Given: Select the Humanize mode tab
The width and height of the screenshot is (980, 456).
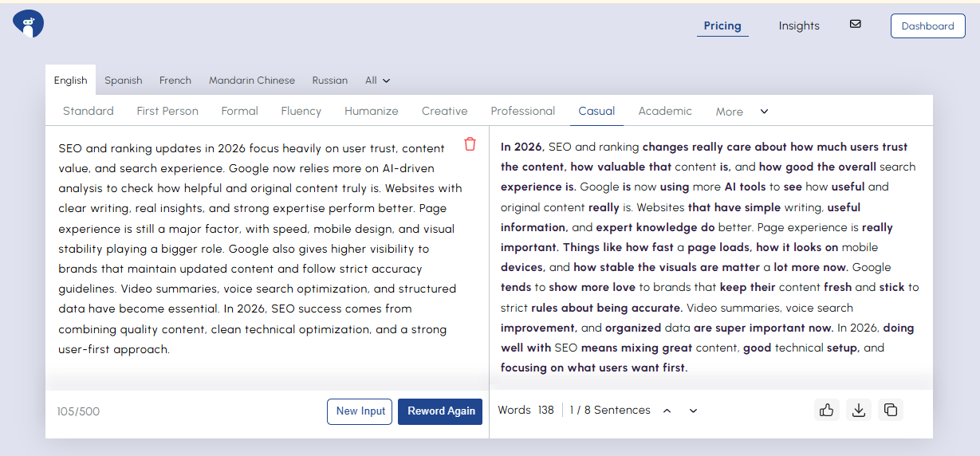Looking at the screenshot, I should click(372, 111).
